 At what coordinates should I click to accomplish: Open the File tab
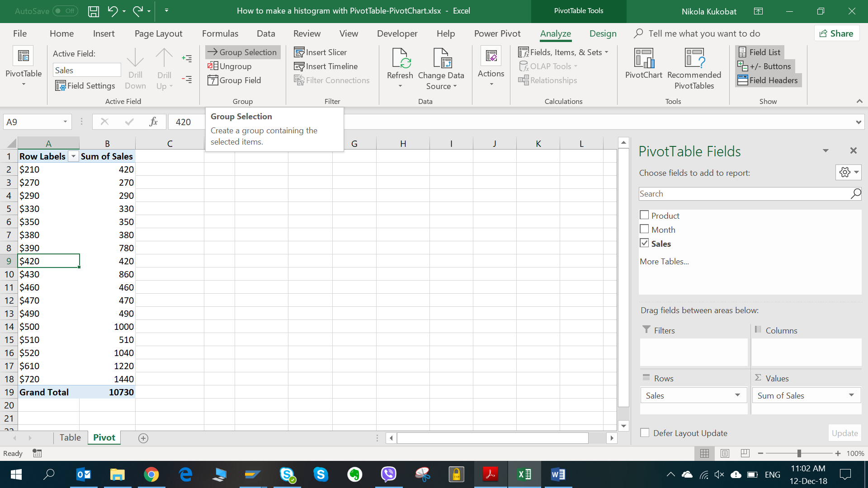coord(20,33)
